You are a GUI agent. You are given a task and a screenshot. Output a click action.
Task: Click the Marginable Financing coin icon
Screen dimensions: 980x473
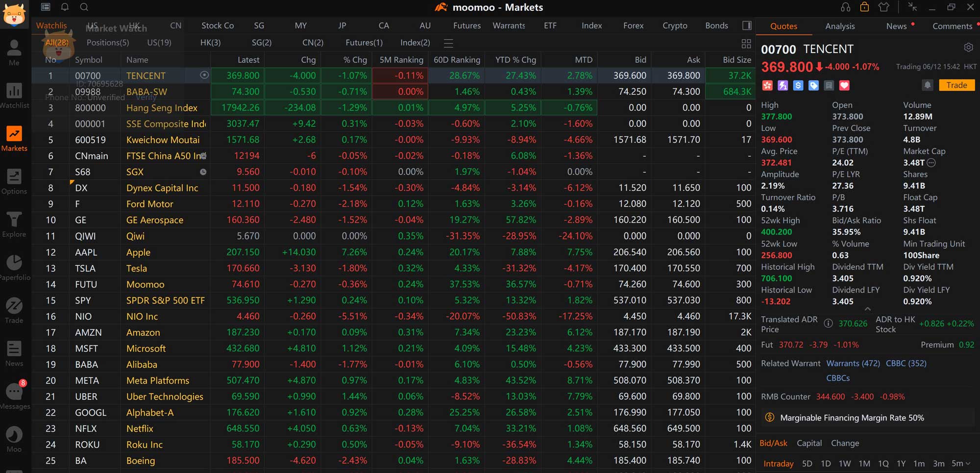pos(770,418)
